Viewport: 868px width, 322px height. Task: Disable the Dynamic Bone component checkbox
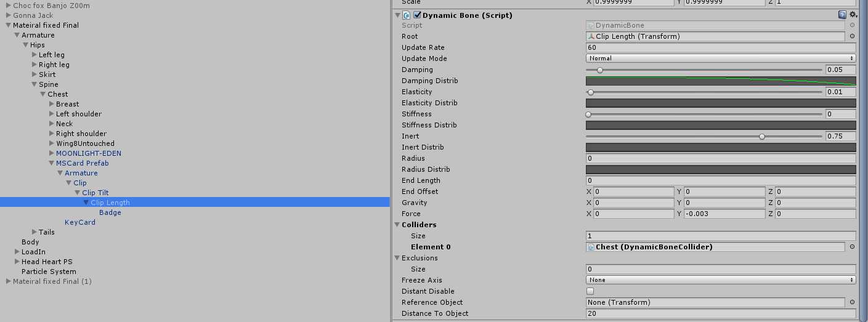418,15
